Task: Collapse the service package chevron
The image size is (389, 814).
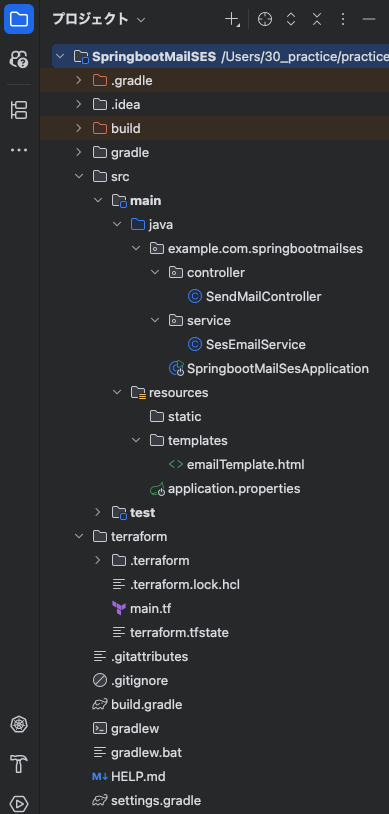Action: [x=155, y=320]
